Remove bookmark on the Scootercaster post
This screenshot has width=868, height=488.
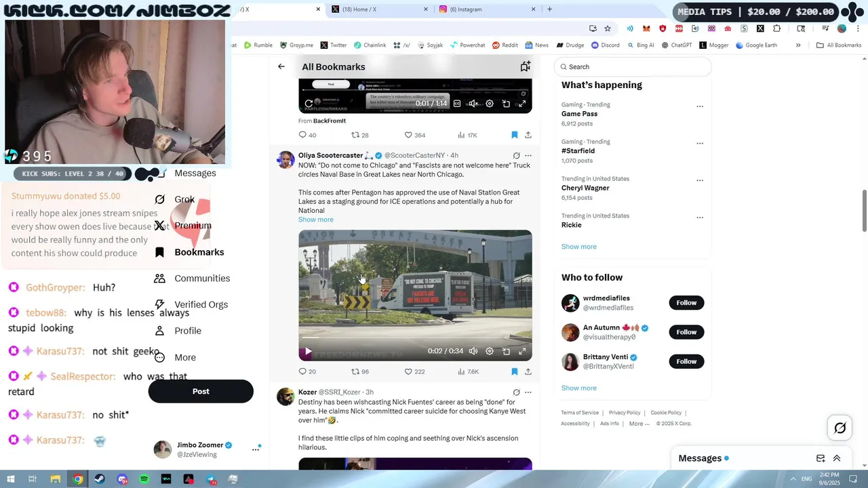tap(514, 371)
